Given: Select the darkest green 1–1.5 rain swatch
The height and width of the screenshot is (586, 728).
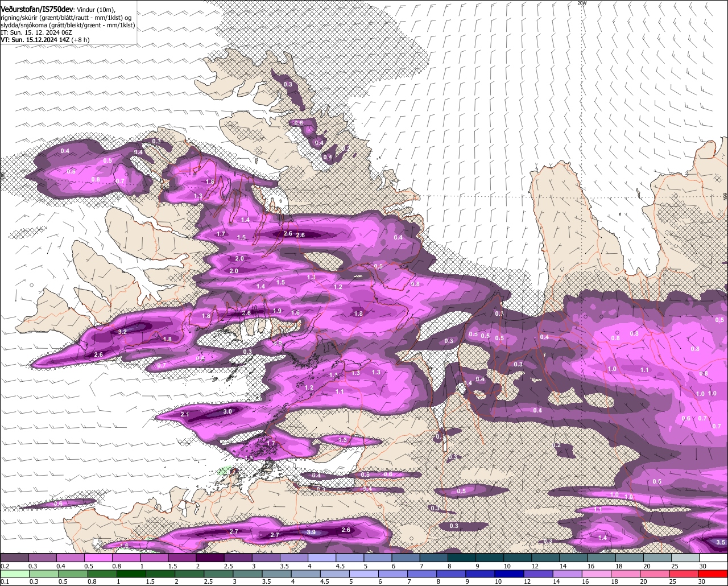Looking at the screenshot, I should point(132,573).
